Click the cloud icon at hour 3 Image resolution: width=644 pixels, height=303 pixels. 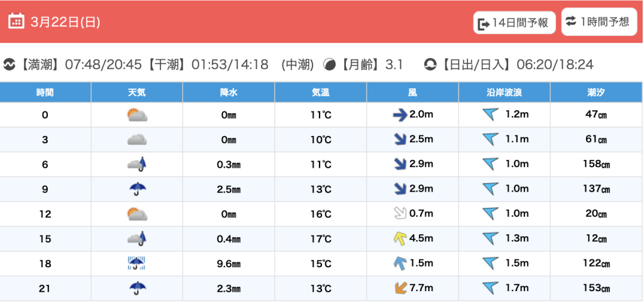(136, 140)
